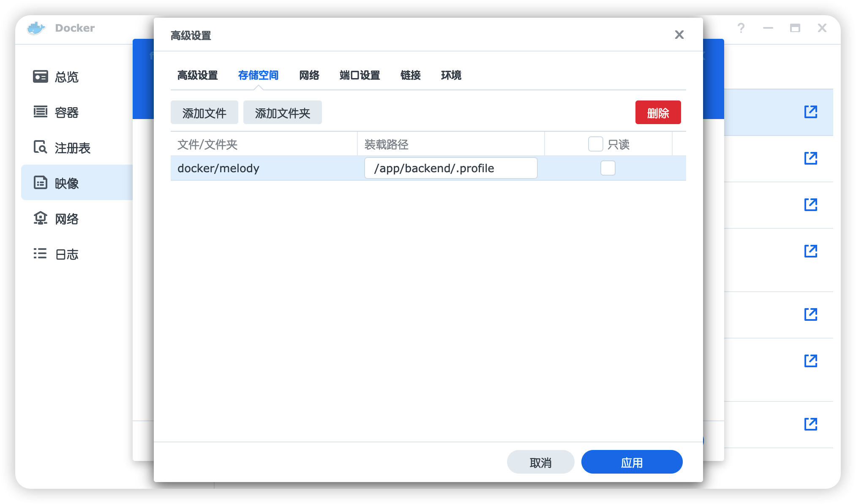Image resolution: width=856 pixels, height=504 pixels.
Task: Click 取消 to cancel
Action: click(x=541, y=462)
